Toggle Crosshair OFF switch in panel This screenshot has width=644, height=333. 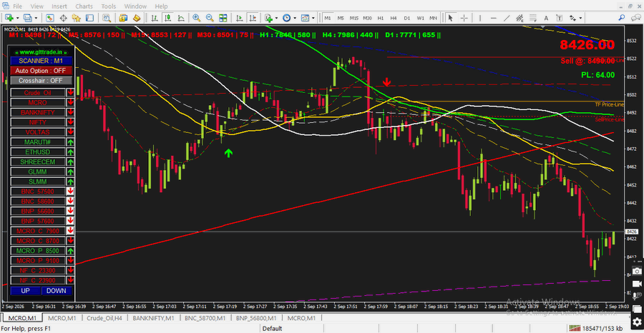(41, 81)
